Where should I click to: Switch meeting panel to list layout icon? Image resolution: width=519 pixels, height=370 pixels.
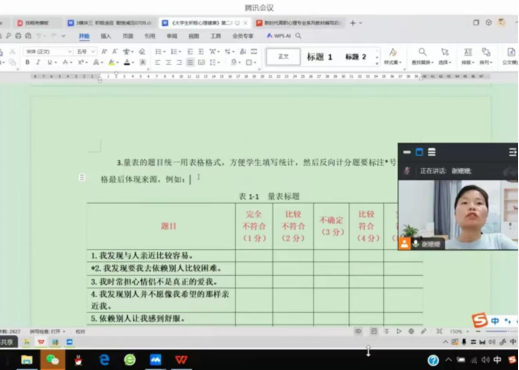point(432,152)
